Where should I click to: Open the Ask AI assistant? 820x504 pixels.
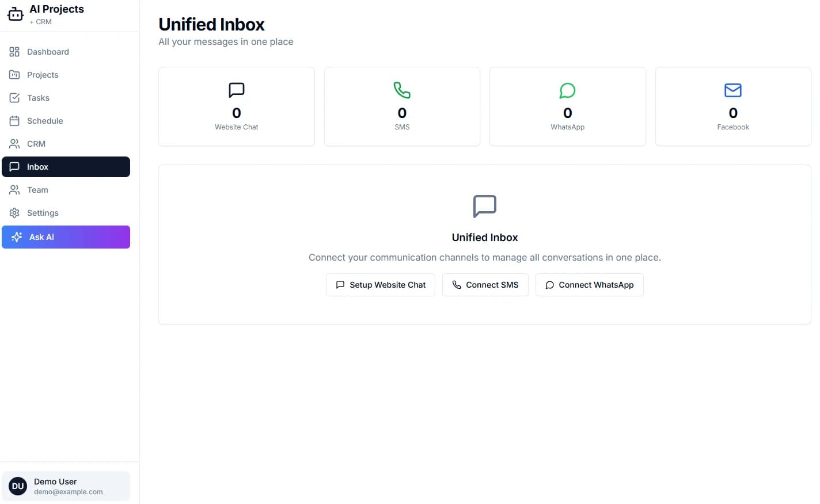pos(66,236)
